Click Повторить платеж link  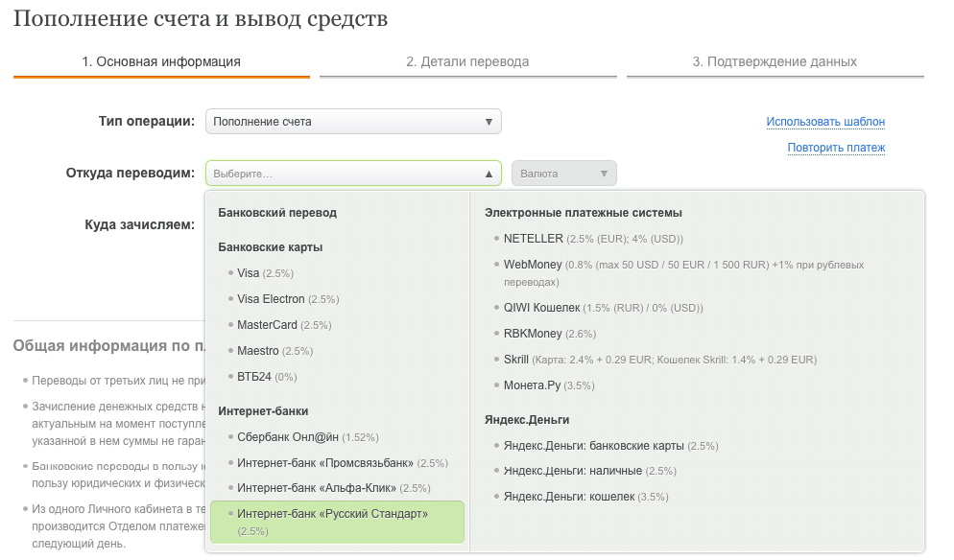[x=836, y=148]
